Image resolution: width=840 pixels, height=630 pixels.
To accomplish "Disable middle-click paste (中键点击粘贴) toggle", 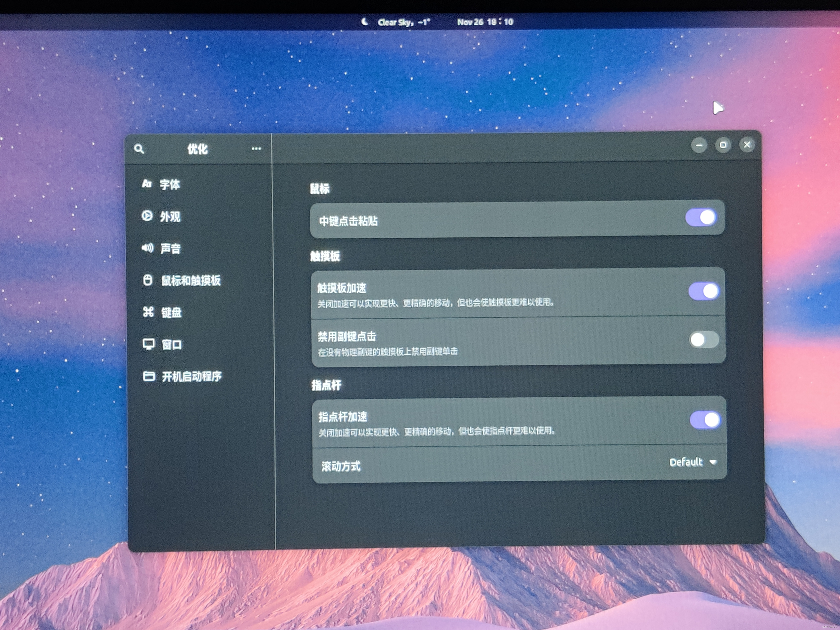I will click(x=701, y=218).
